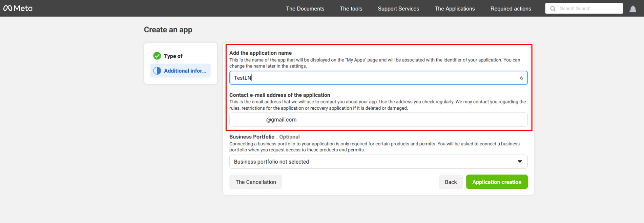Click the contact e-mail address field

tap(378, 120)
